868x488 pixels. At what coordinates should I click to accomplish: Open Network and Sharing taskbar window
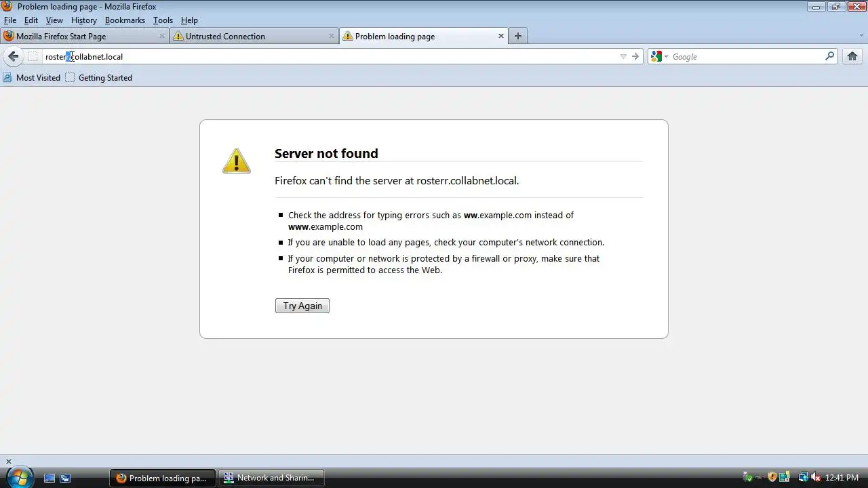click(271, 478)
